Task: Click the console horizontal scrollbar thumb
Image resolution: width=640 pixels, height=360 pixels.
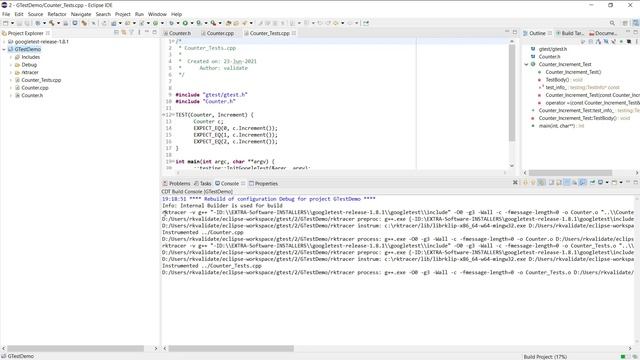Action: pos(231,349)
